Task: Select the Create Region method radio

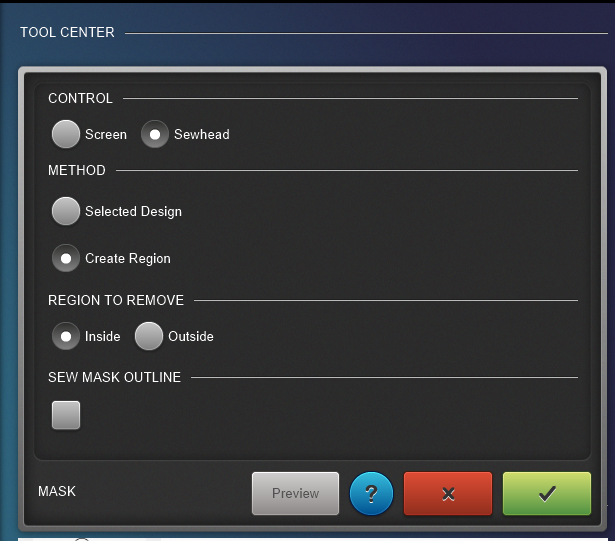Action: (x=66, y=258)
